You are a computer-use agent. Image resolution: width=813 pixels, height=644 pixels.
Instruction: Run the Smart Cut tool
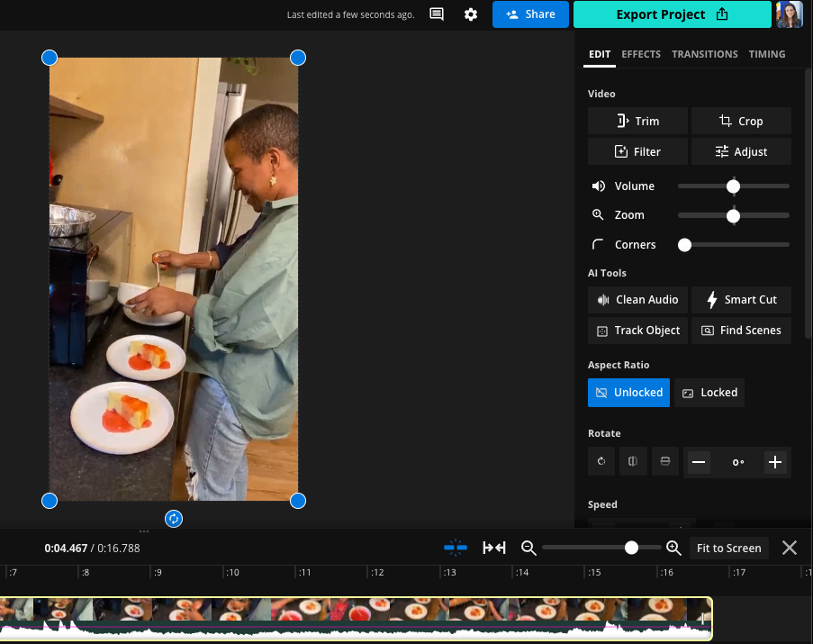[742, 300]
